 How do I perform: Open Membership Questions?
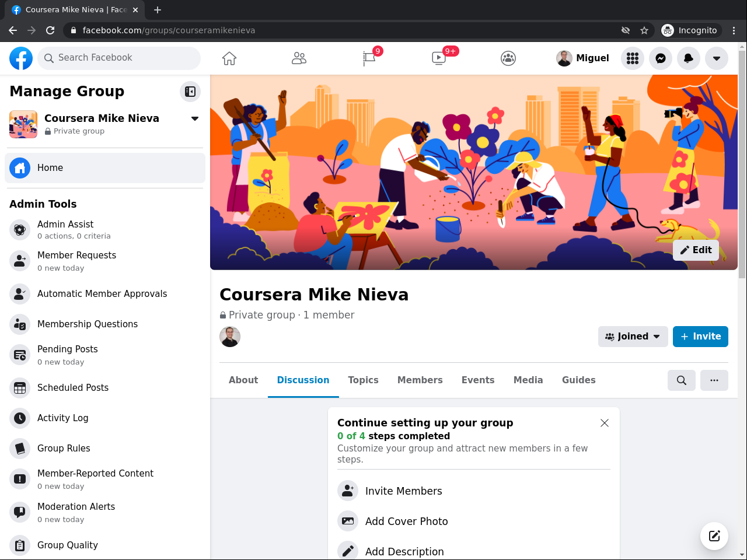pos(105,324)
